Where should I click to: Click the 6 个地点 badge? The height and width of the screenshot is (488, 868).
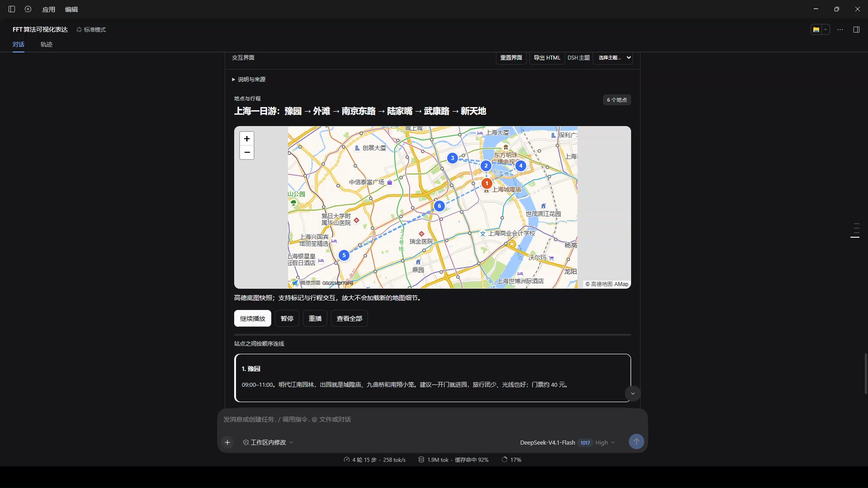617,100
